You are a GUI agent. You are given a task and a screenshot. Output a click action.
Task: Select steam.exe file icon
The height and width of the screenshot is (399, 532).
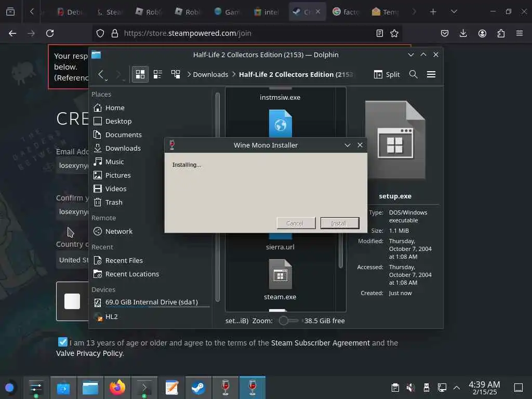[x=280, y=274]
